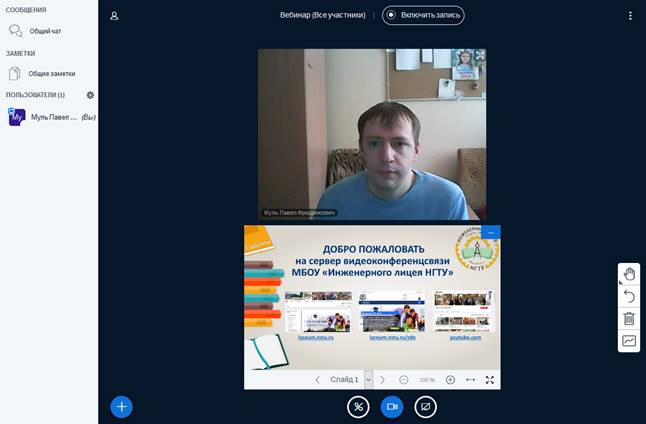Open the users settings gear
This screenshot has height=424, width=646.
[90, 95]
